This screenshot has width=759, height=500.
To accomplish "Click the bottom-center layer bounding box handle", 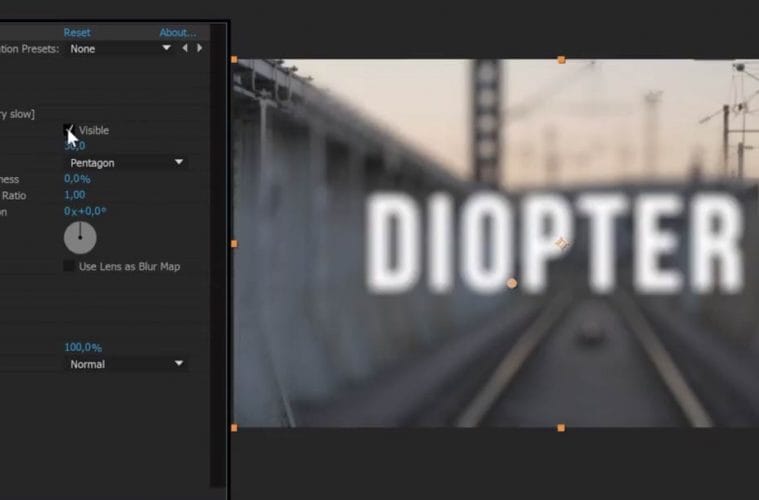I will [561, 427].
